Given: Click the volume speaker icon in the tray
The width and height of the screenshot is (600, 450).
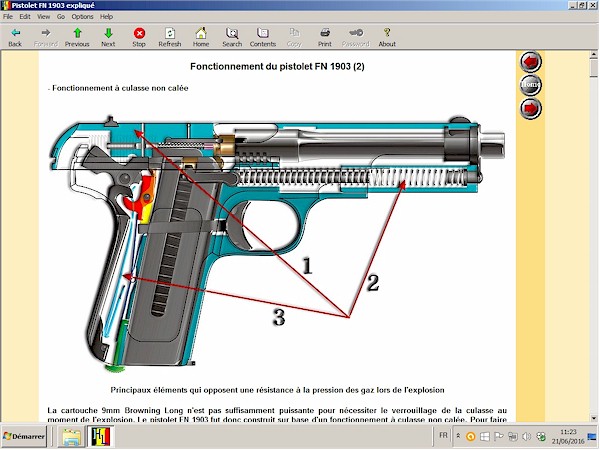Looking at the screenshot, I should pyautogui.click(x=527, y=437).
